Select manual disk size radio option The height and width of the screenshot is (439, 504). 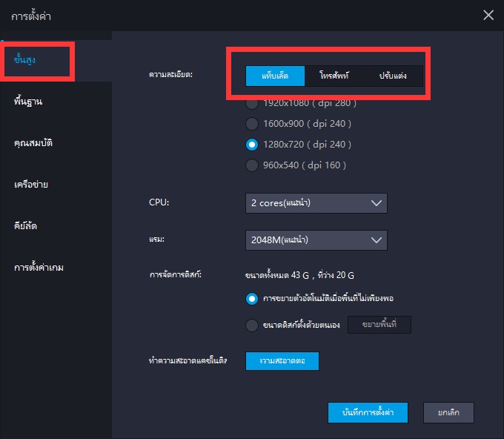pos(252,325)
